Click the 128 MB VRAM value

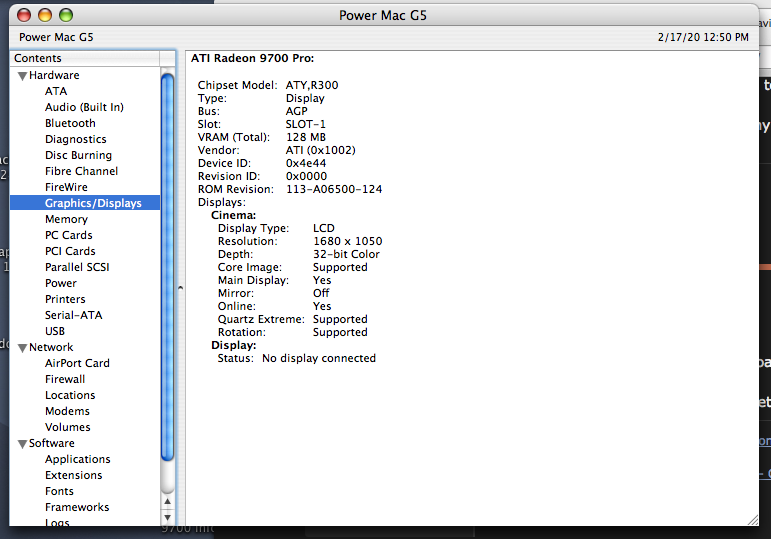pos(306,137)
